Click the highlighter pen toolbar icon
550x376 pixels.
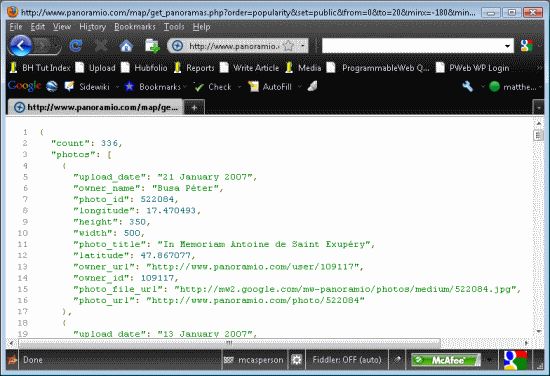[x=313, y=86]
